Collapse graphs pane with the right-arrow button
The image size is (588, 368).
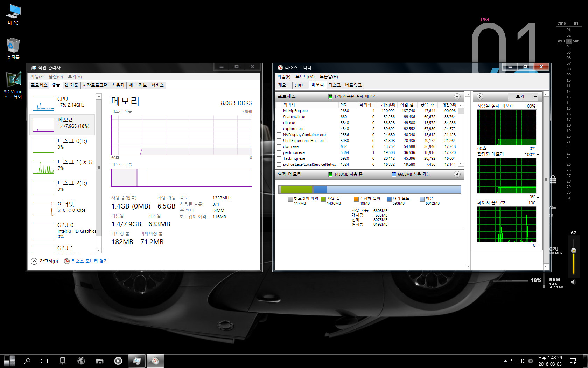click(480, 96)
